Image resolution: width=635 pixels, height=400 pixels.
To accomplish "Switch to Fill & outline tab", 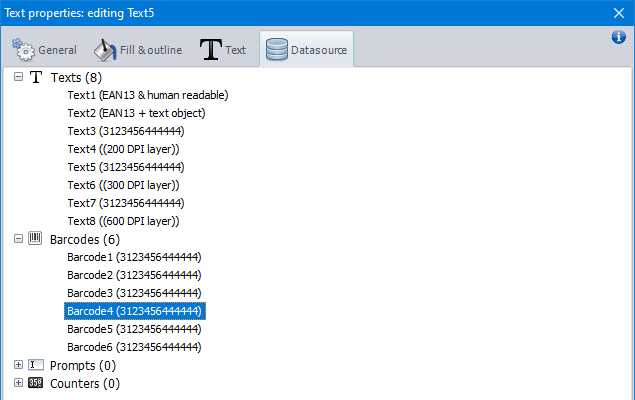I will point(138,50).
